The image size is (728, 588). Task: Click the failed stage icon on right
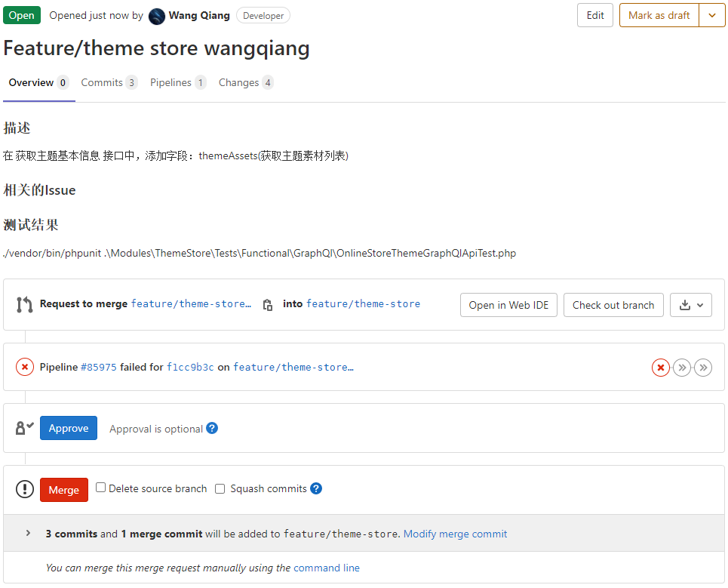(661, 368)
